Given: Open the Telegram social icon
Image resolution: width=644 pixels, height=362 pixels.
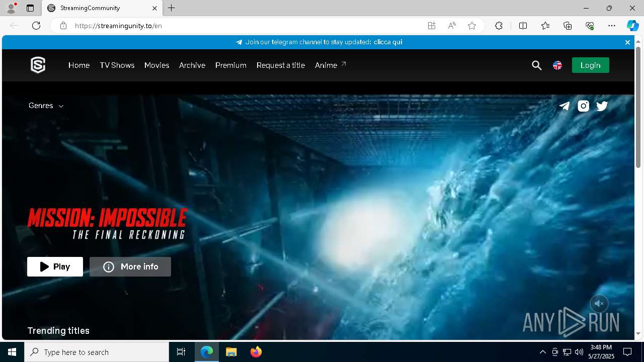Looking at the screenshot, I should [x=565, y=106].
